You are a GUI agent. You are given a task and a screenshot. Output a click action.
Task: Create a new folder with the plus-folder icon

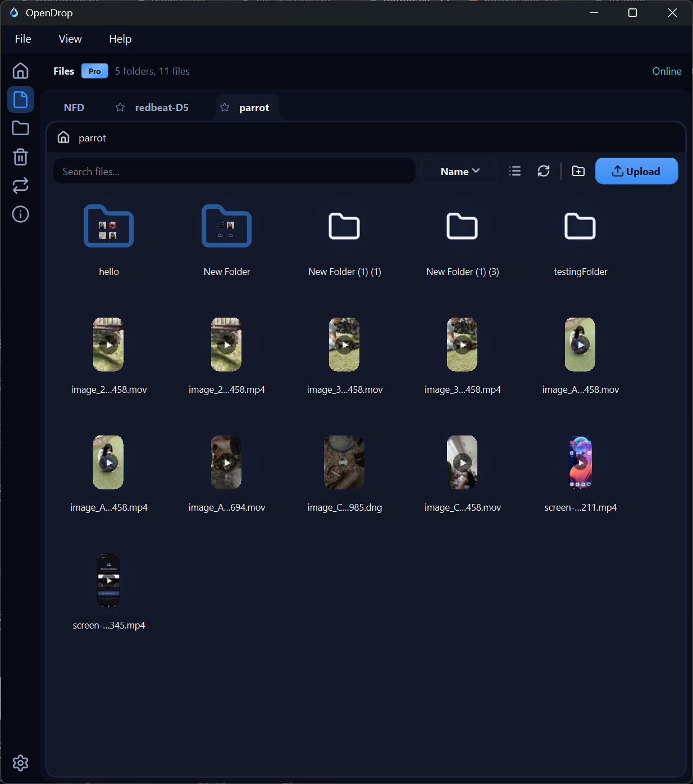tap(578, 171)
